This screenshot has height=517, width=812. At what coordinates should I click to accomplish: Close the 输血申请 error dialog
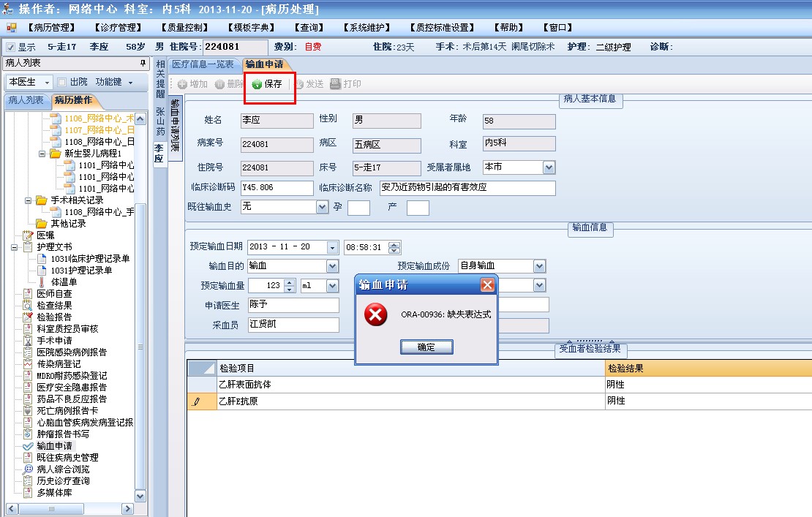487,284
